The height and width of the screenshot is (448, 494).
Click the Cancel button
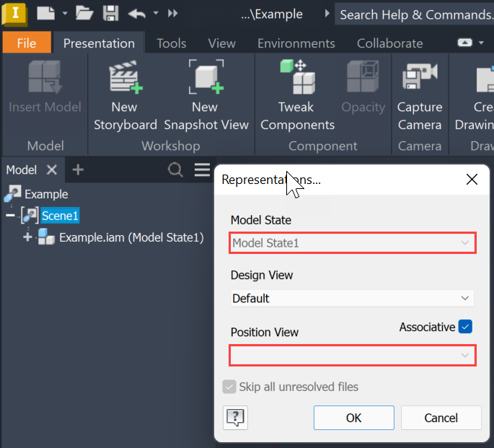pos(441,418)
